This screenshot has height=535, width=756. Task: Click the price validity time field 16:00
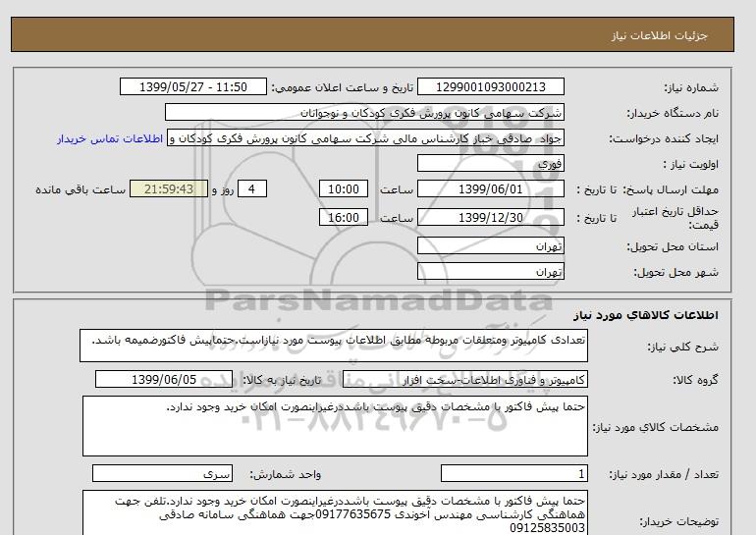click(344, 217)
